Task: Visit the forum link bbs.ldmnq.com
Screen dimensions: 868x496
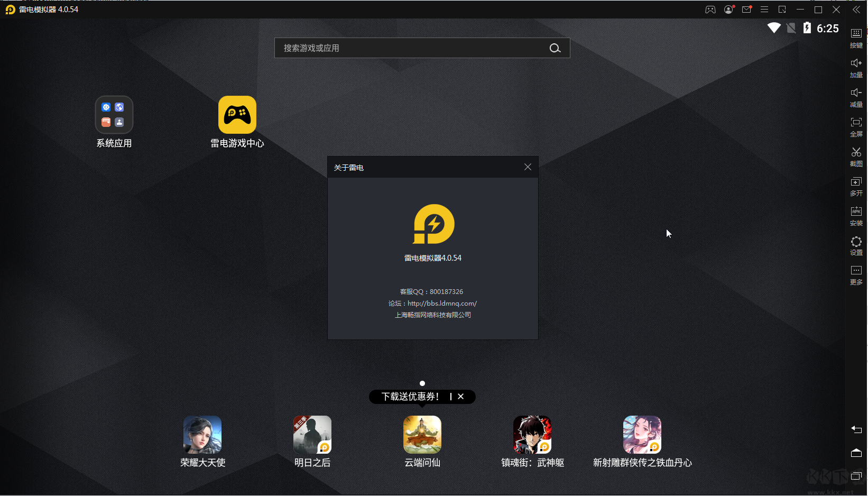Action: point(442,303)
